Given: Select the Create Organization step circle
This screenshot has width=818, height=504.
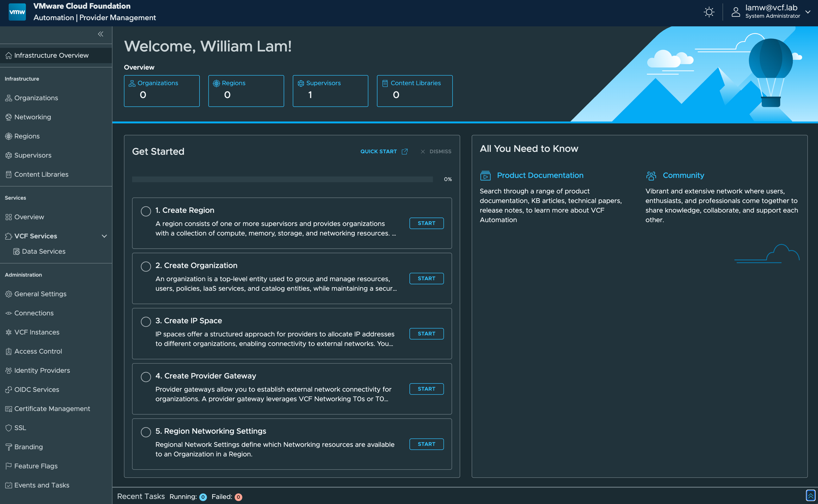Looking at the screenshot, I should [x=146, y=266].
